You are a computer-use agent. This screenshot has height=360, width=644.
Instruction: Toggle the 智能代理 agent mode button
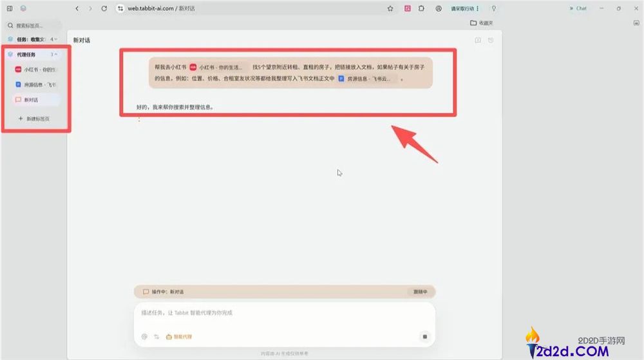(x=179, y=337)
